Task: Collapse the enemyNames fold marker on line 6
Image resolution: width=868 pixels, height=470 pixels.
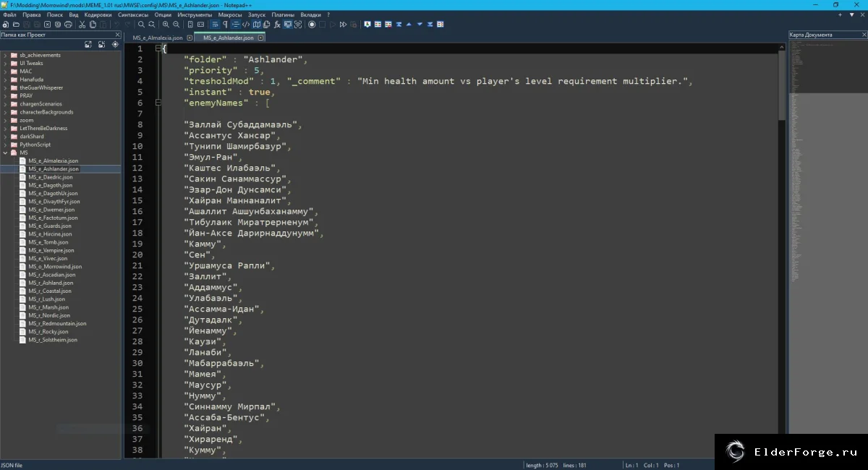Action: (x=158, y=103)
